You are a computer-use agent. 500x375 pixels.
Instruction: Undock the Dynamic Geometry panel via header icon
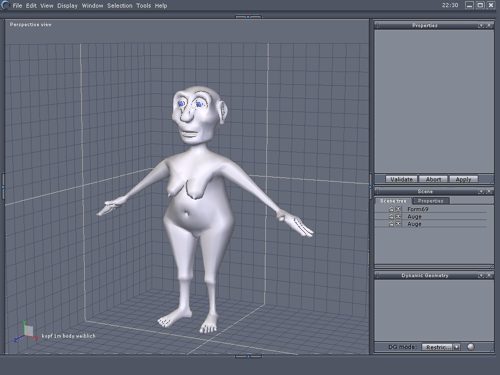[x=481, y=276]
